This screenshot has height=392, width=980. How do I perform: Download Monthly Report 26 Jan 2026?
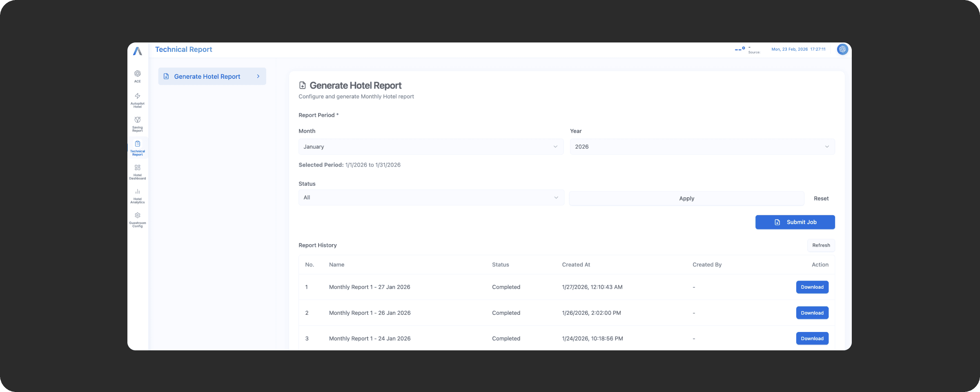pos(812,313)
